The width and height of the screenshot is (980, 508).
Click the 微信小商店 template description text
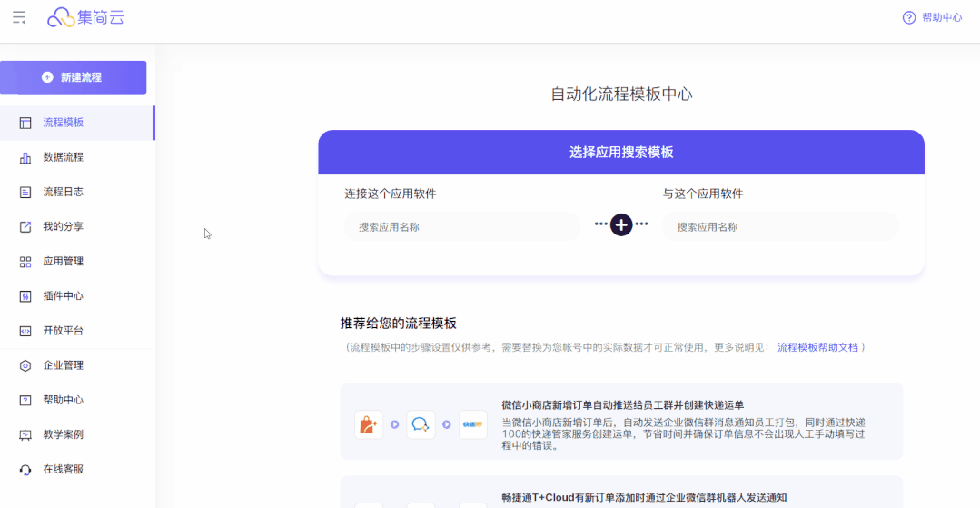click(684, 434)
